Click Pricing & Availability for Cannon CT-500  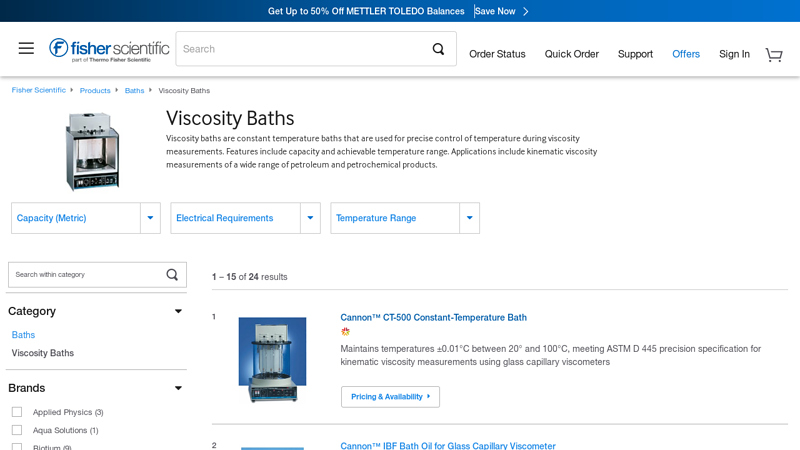[390, 396]
